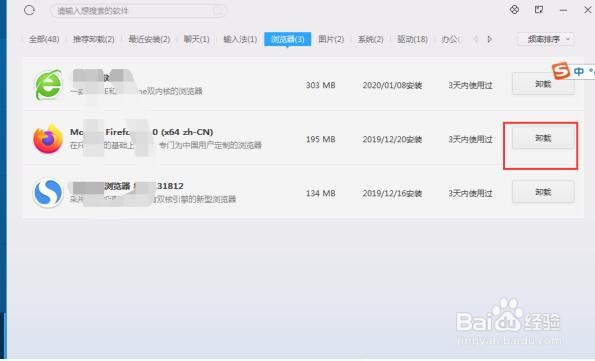This screenshot has height=361, width=595.
Task: Minimize the software manager window
Action: (563, 10)
